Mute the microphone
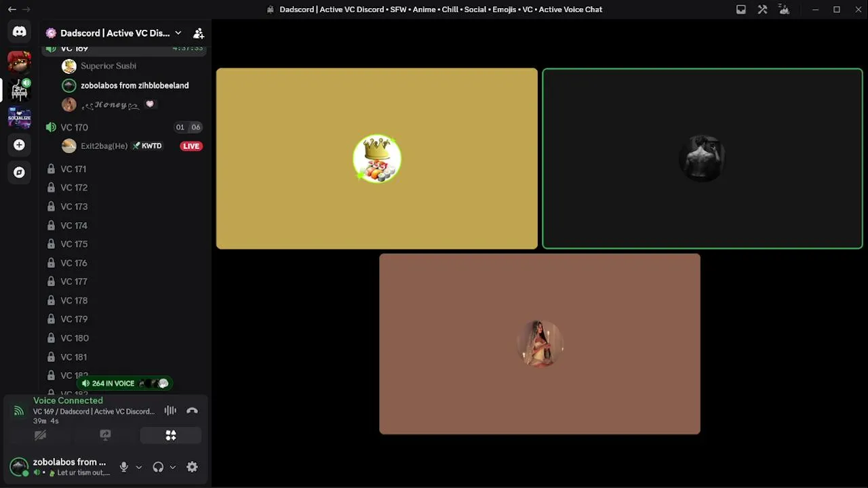Viewport: 868px width, 488px height. pyautogui.click(x=123, y=467)
